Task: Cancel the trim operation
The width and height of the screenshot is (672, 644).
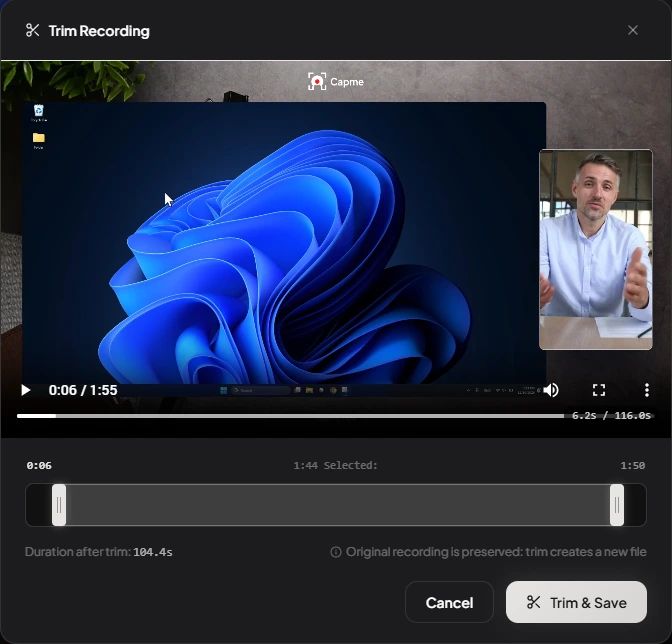Action: click(x=449, y=602)
